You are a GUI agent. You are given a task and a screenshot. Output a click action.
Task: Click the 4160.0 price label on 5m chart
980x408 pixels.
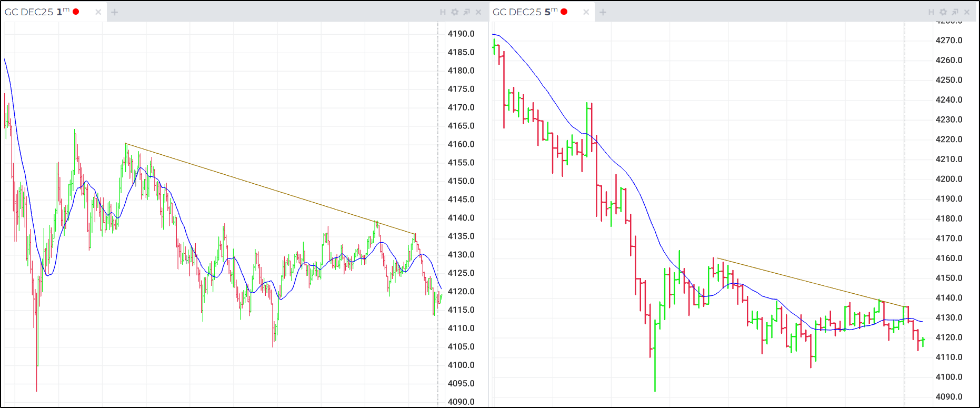(949, 258)
